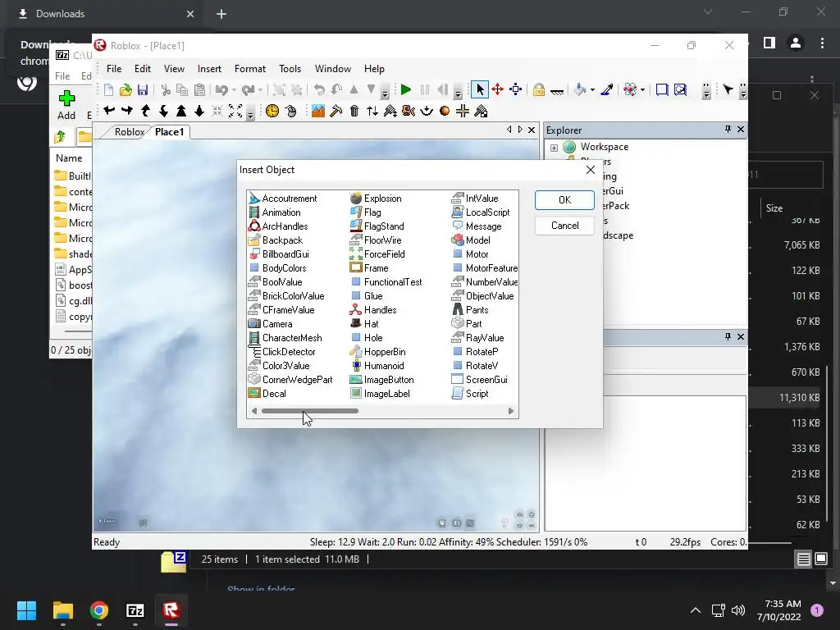Image resolution: width=840 pixels, height=630 pixels.
Task: Open the Material dropdown arrow
Action: tap(642, 90)
